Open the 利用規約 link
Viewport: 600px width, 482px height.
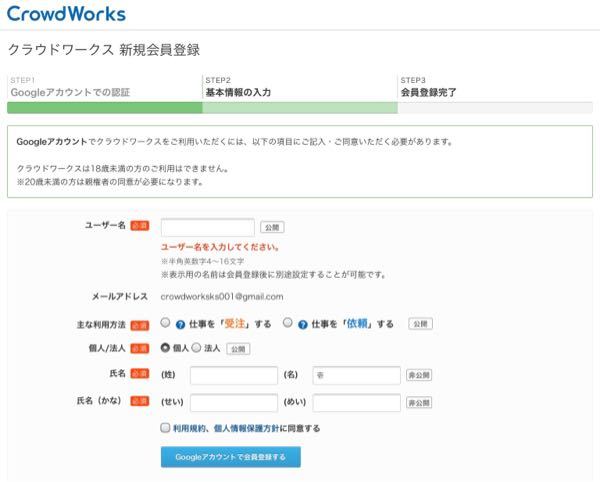(x=189, y=428)
